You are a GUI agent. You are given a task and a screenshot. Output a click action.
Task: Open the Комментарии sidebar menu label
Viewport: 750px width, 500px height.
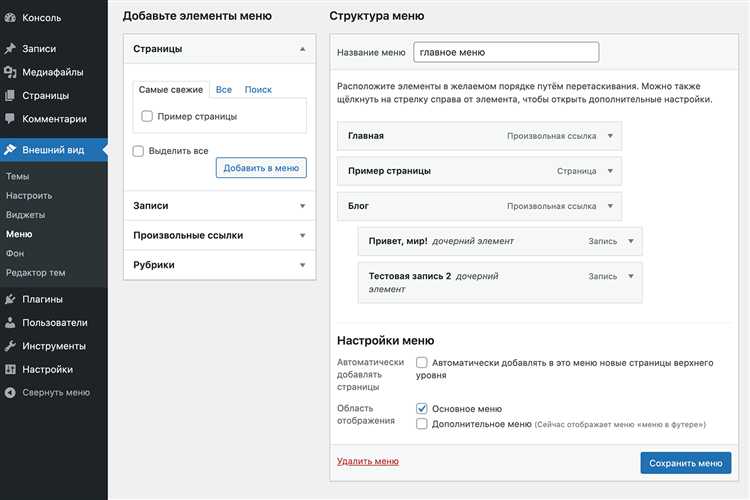[x=55, y=119]
